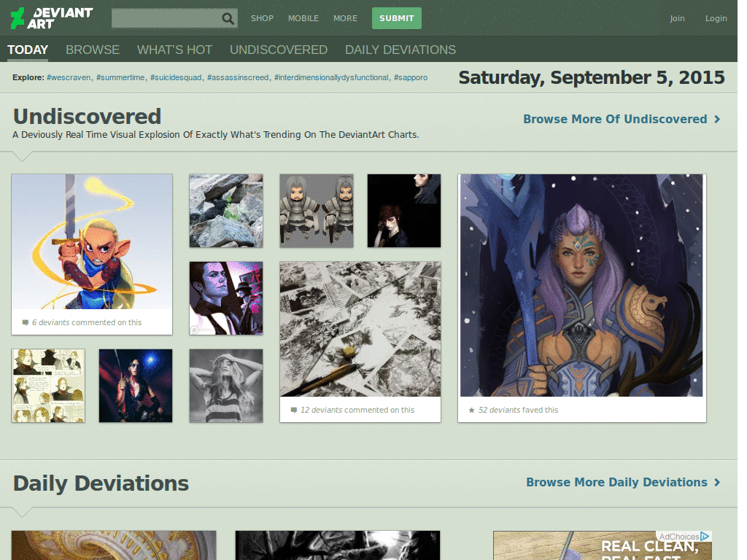The width and height of the screenshot is (747, 560).
Task: Open the #interdimensionallydysfunctional tag
Action: pyautogui.click(x=331, y=77)
